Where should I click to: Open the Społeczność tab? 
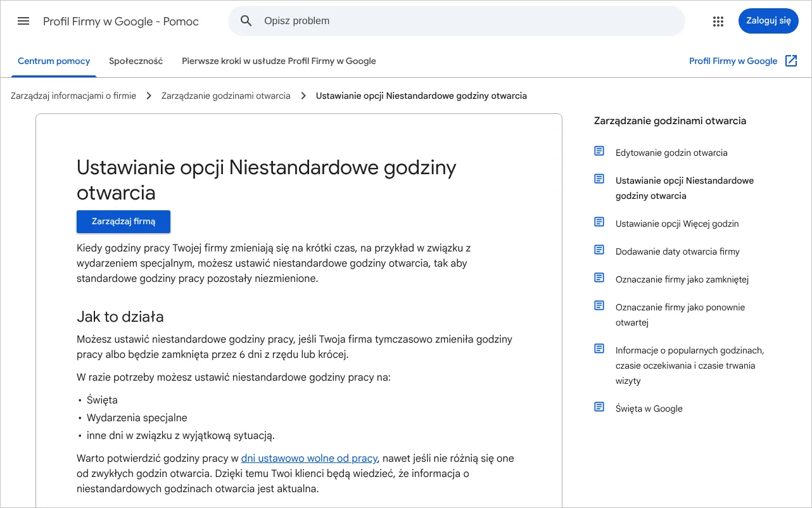click(x=136, y=61)
